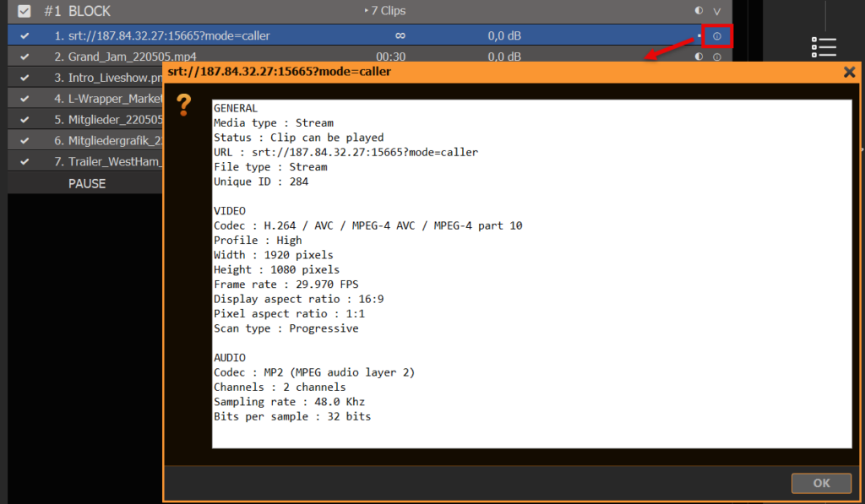Click the question mark help icon in the dialog
This screenshot has height=504, width=865.
click(x=184, y=106)
